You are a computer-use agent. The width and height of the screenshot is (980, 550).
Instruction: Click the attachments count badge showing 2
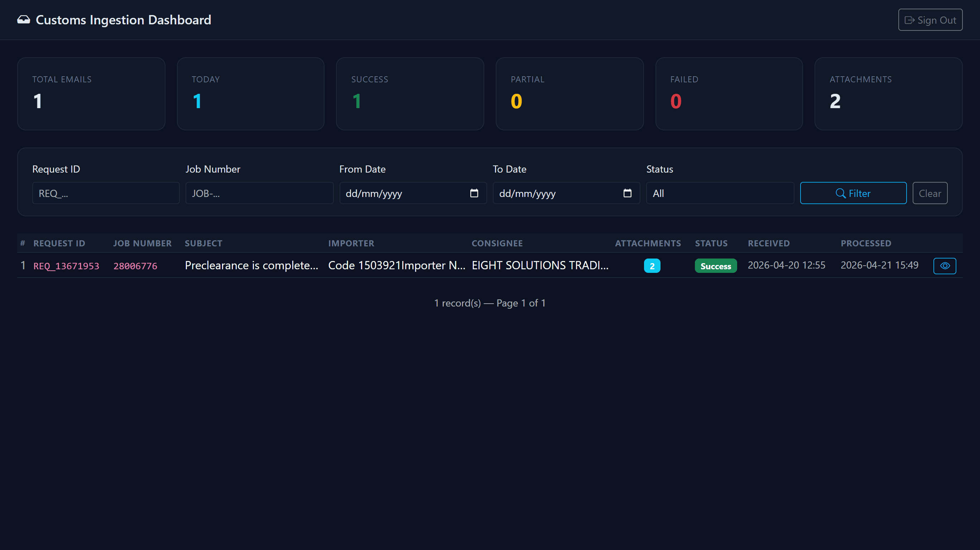(652, 265)
